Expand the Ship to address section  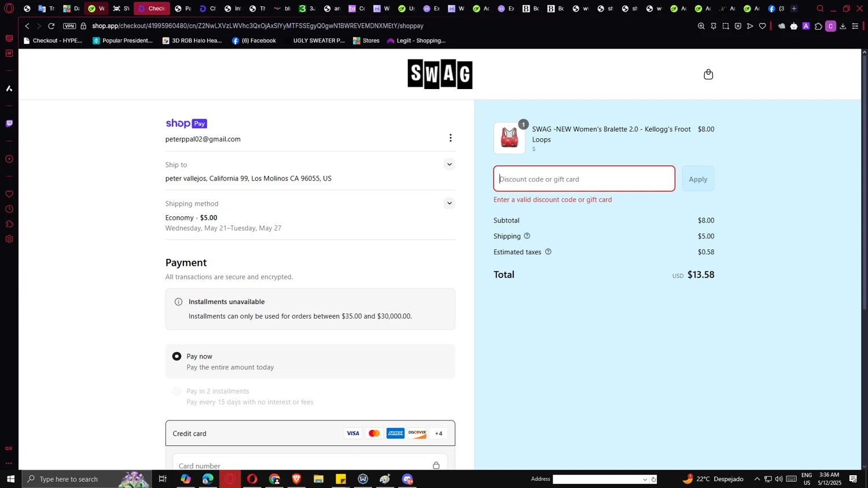(x=449, y=164)
